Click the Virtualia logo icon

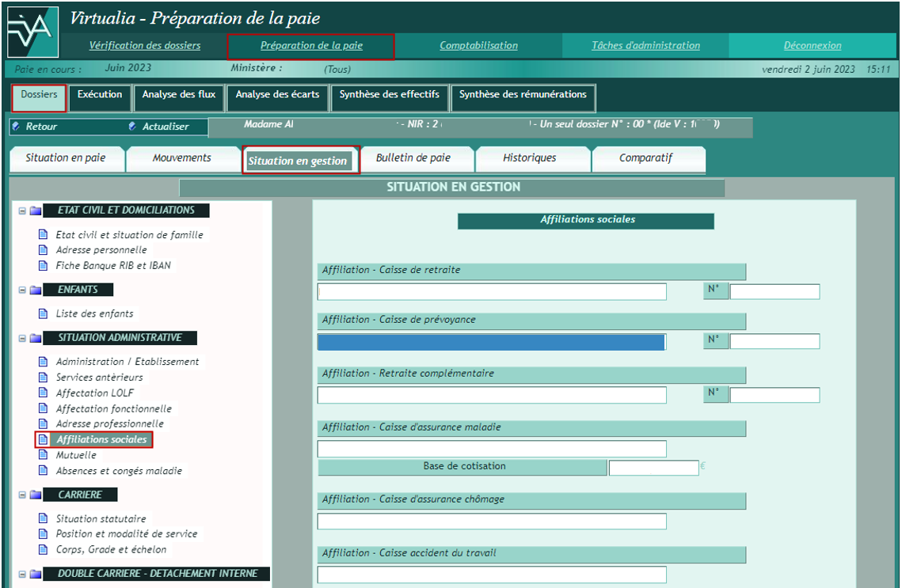(x=32, y=32)
